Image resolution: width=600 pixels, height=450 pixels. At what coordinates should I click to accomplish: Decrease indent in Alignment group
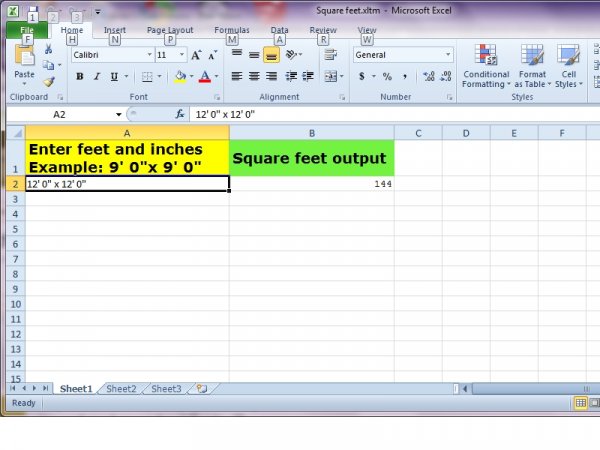[291, 77]
